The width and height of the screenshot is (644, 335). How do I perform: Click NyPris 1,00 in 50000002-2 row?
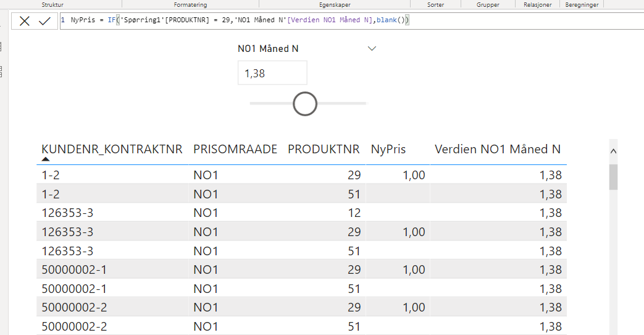414,307
